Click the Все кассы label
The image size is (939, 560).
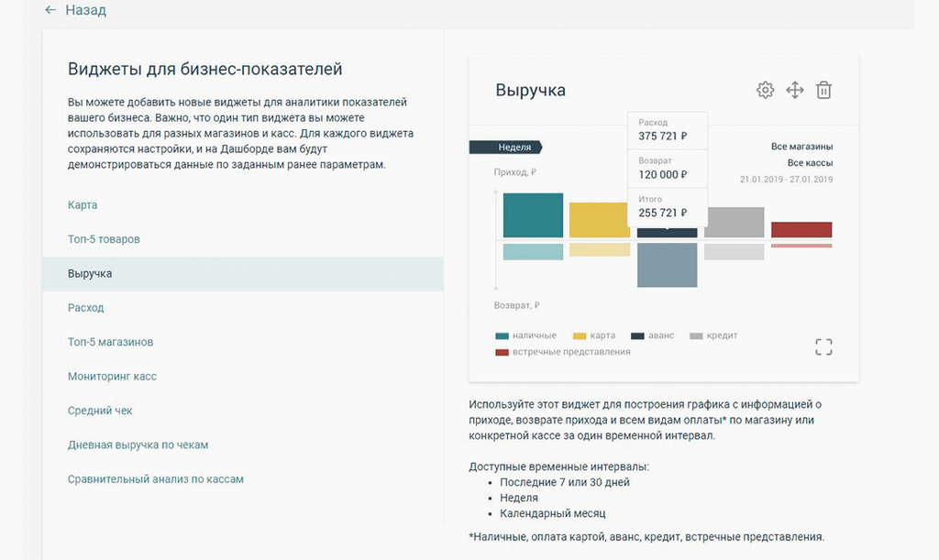coord(810,163)
